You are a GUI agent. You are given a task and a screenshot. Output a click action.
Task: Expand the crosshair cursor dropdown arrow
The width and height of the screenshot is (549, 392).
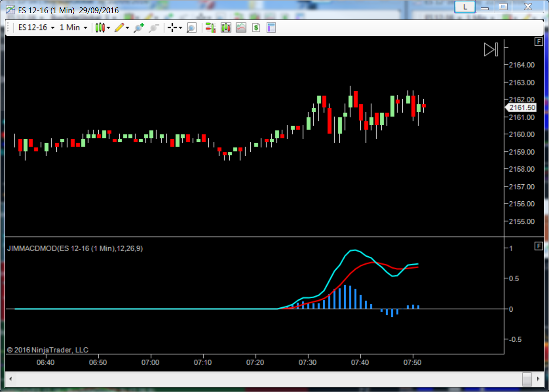coord(180,28)
